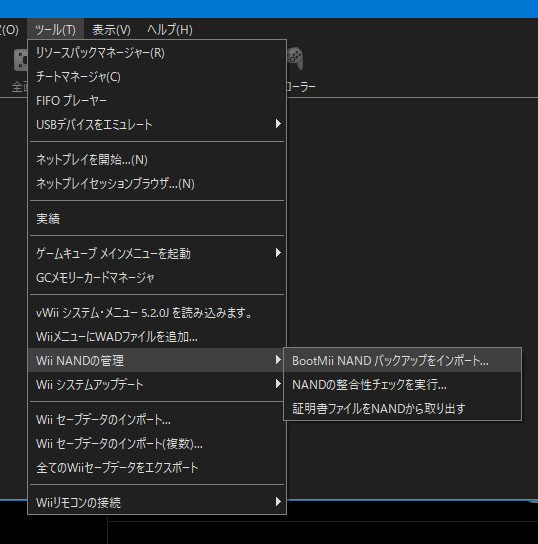Open the ツール(T) menu
The image size is (538, 544).
click(x=55, y=30)
